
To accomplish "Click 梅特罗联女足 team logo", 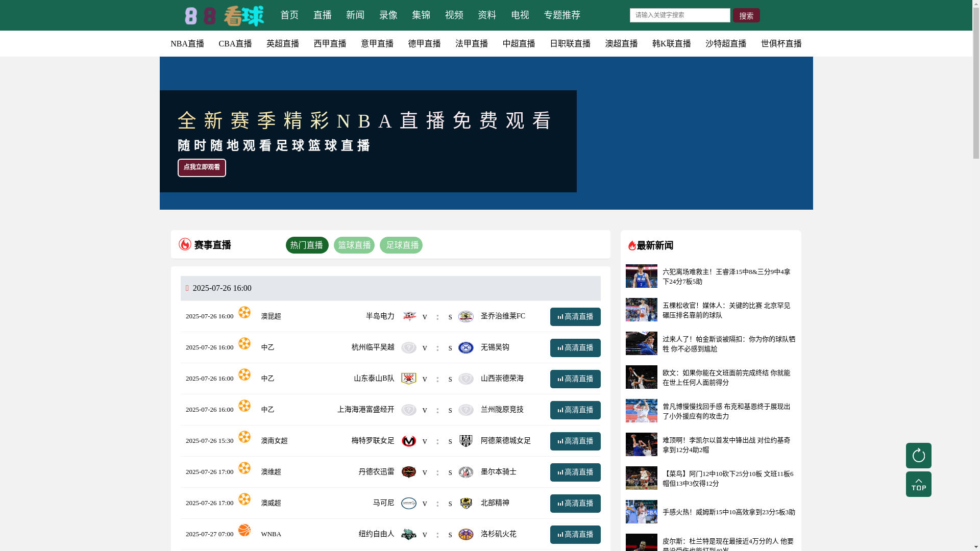I will pyautogui.click(x=409, y=441).
